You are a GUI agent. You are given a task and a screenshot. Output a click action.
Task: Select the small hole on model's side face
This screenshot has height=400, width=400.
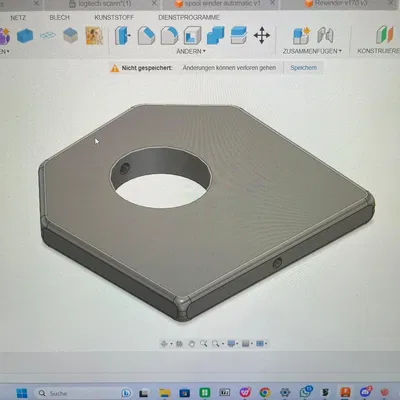point(277,264)
